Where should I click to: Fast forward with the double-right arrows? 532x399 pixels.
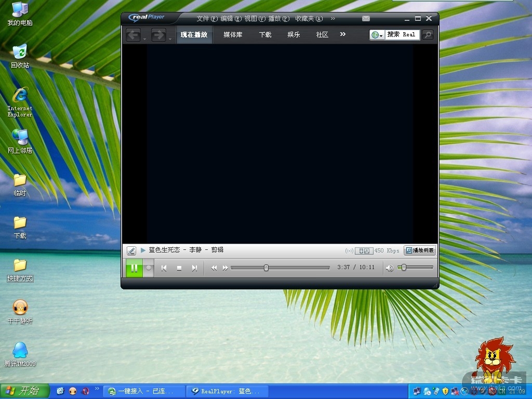point(225,268)
